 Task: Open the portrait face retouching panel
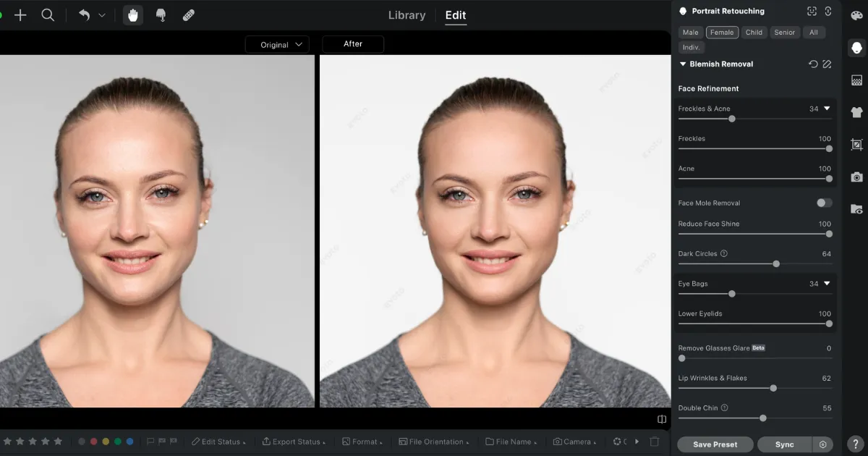click(856, 48)
